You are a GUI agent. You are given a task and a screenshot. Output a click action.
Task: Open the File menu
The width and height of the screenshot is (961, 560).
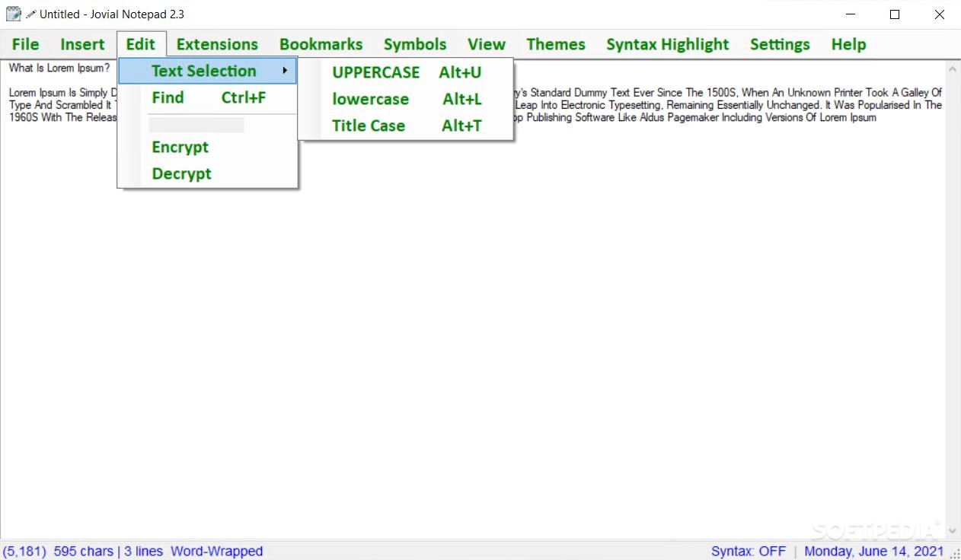tap(25, 44)
